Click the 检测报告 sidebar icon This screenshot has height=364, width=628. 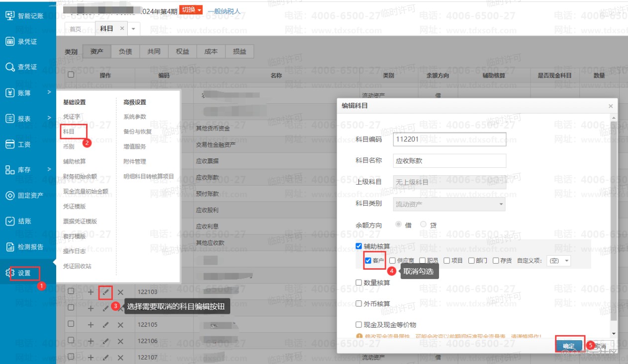coord(10,247)
